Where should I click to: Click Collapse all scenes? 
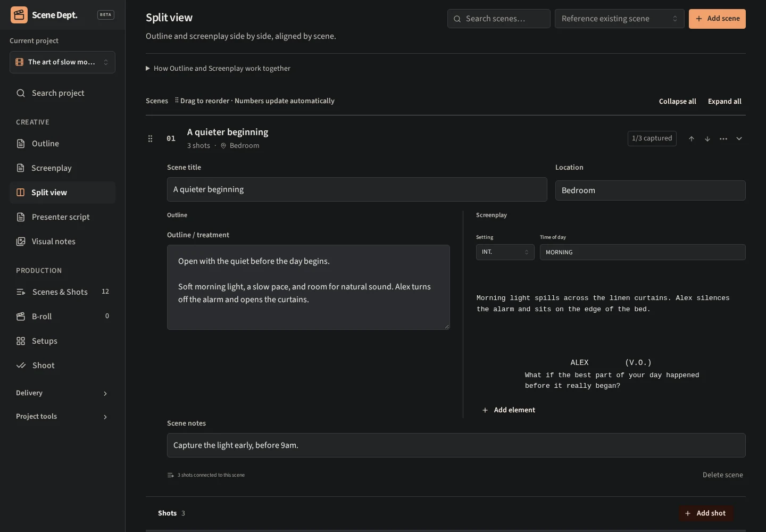[677, 101]
